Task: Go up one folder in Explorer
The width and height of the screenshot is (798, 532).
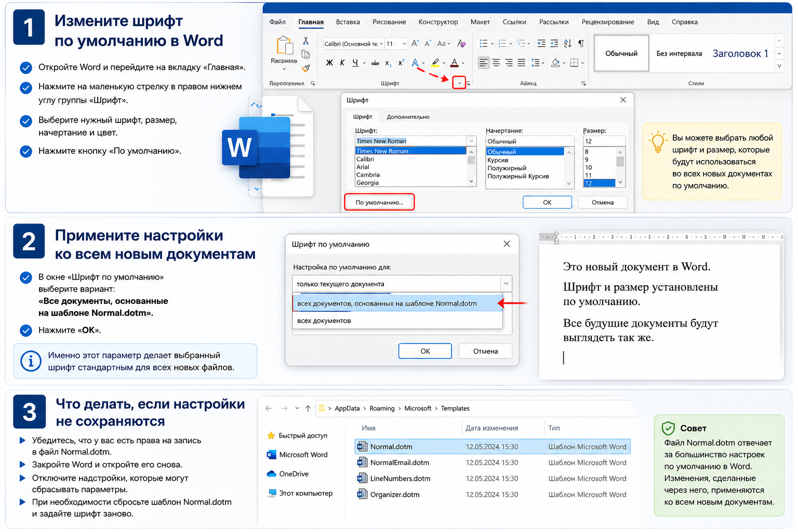Action: (x=308, y=408)
